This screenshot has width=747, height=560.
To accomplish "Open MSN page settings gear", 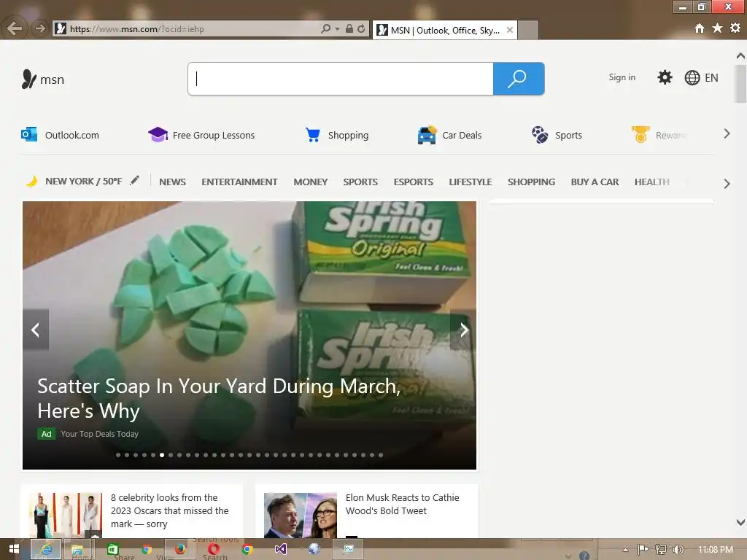I will click(x=665, y=77).
